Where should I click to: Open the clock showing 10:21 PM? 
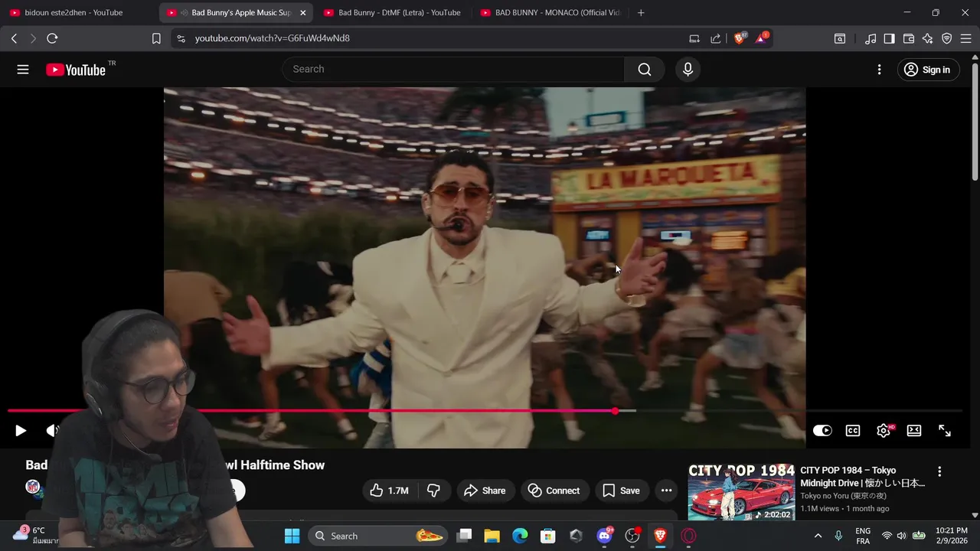tap(951, 536)
